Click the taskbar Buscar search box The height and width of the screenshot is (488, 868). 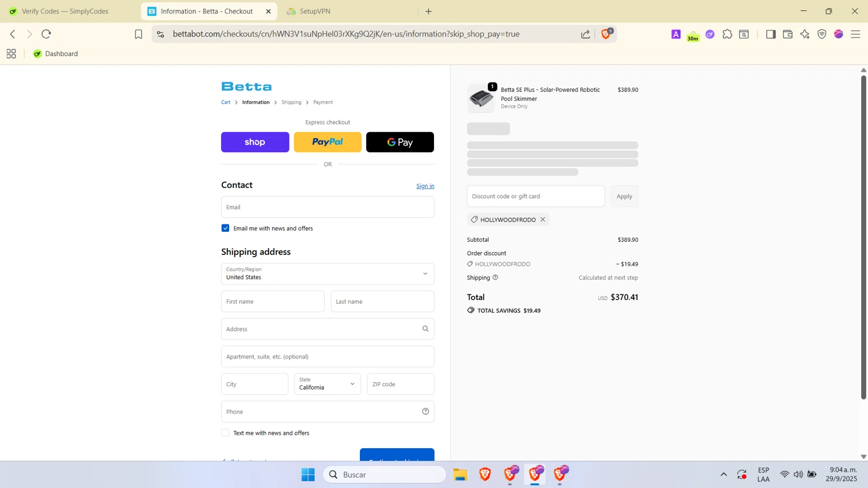click(x=385, y=475)
